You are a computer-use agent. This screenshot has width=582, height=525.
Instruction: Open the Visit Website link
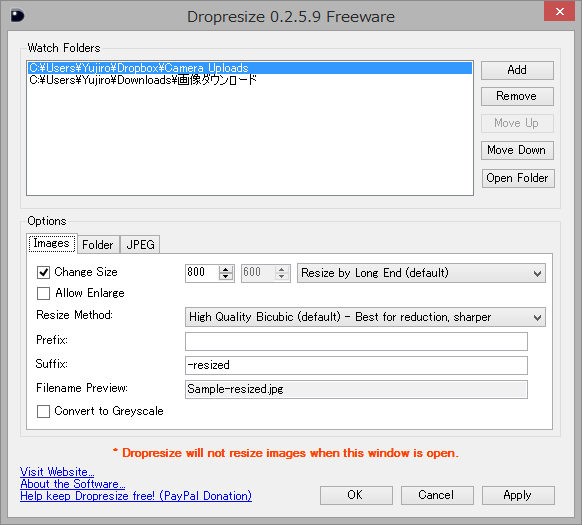coord(57,472)
